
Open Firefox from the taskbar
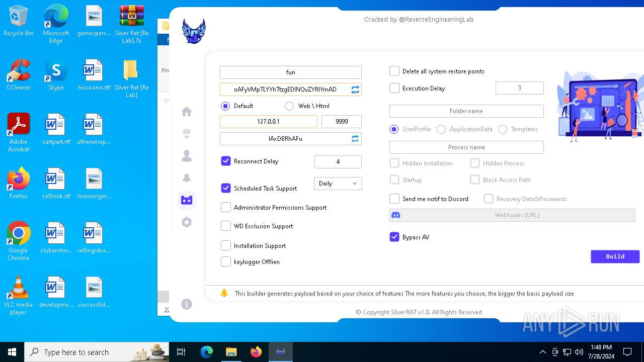coord(256,352)
